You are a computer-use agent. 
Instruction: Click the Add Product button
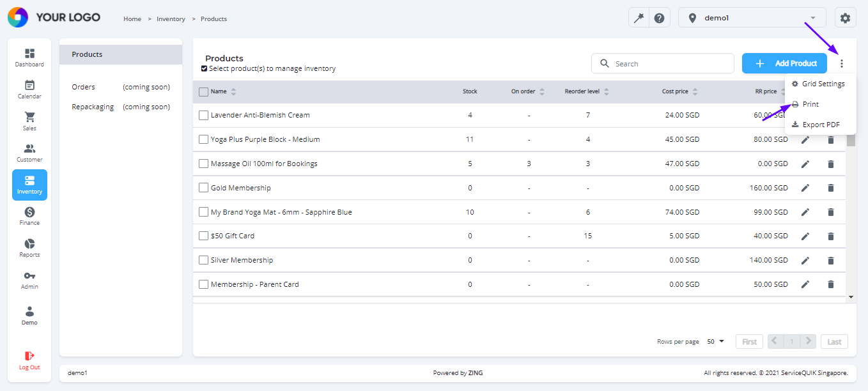coord(784,63)
